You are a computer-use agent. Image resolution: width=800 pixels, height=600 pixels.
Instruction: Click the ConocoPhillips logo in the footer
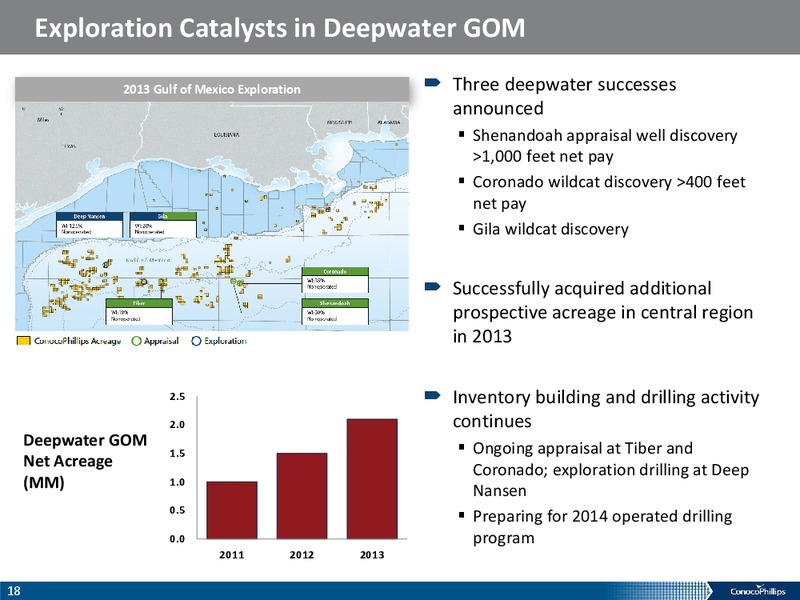(758, 591)
